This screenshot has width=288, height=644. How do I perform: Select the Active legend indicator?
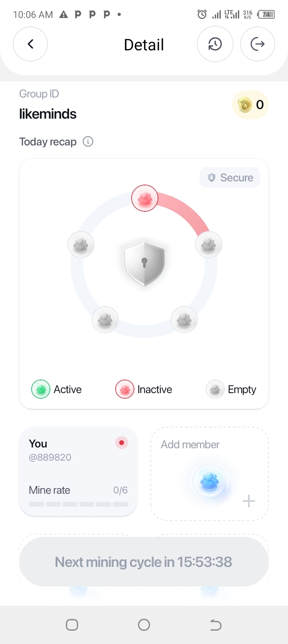coord(41,390)
